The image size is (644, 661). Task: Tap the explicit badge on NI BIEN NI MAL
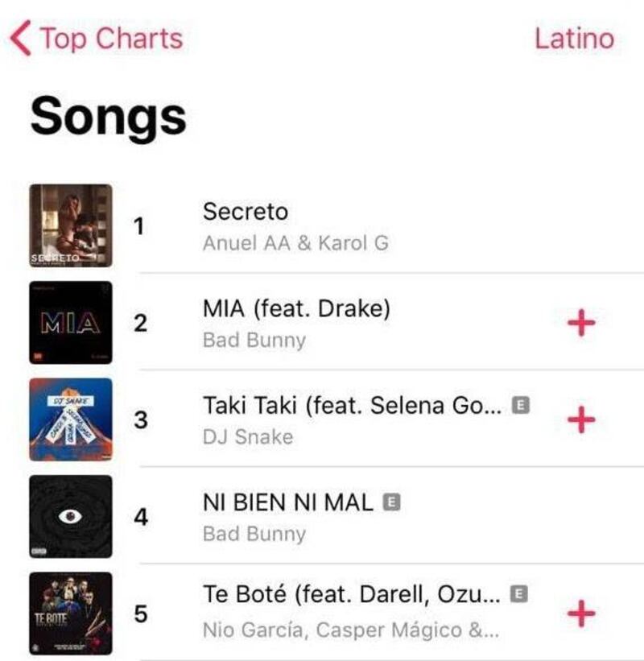coord(391,502)
